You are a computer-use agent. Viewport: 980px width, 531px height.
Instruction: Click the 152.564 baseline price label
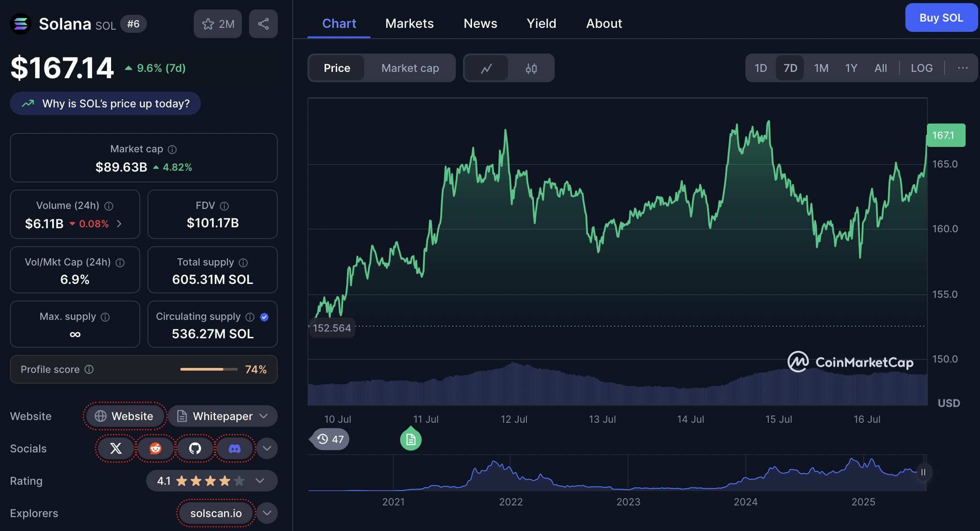tap(332, 328)
